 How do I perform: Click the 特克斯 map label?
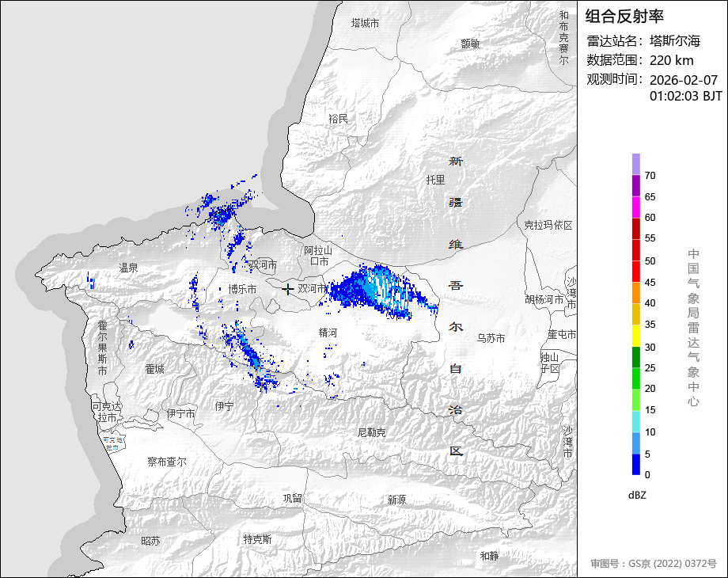coord(257,539)
